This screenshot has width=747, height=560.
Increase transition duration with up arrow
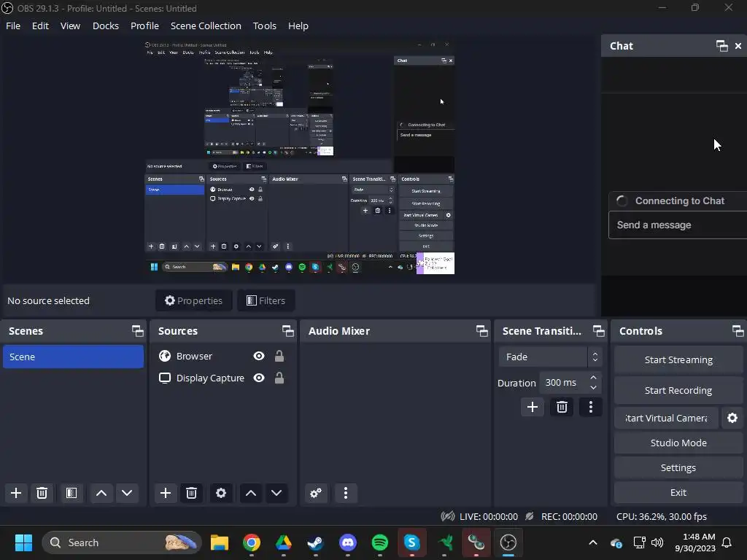pos(594,378)
